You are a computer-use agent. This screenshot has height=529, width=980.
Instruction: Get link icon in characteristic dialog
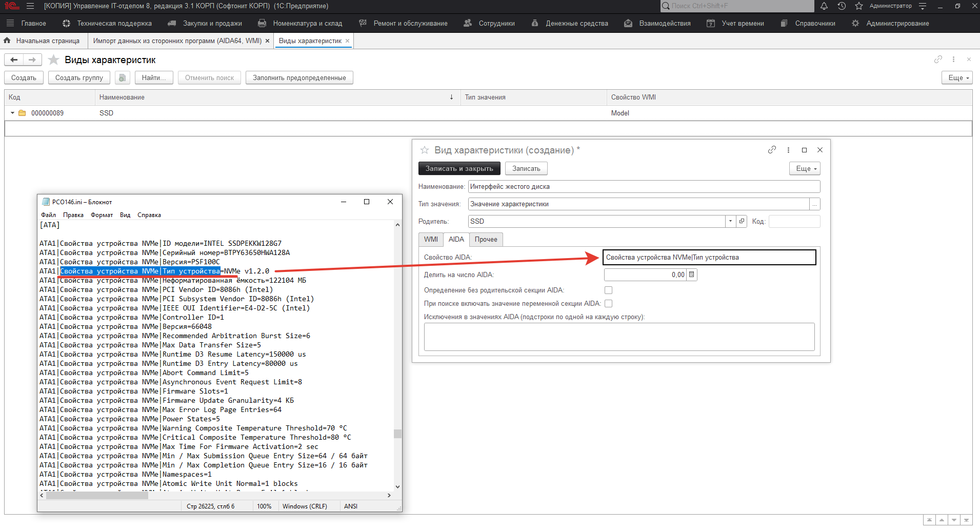(x=772, y=150)
